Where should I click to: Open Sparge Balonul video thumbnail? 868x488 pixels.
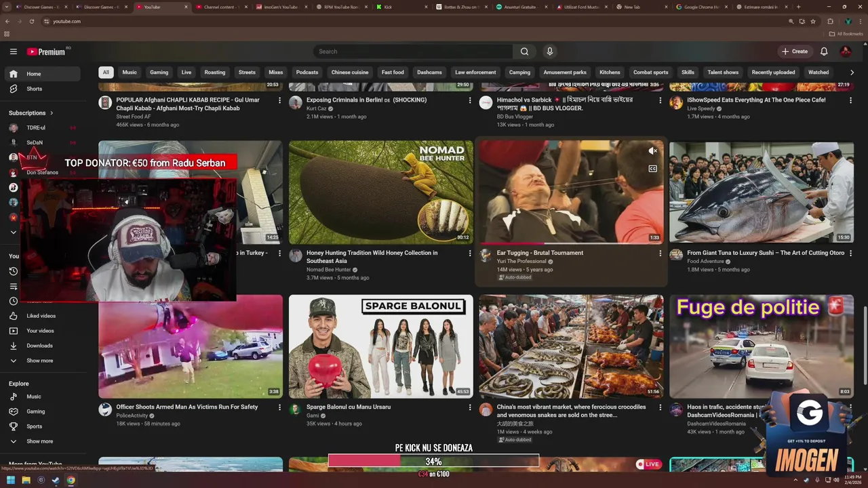381,346
